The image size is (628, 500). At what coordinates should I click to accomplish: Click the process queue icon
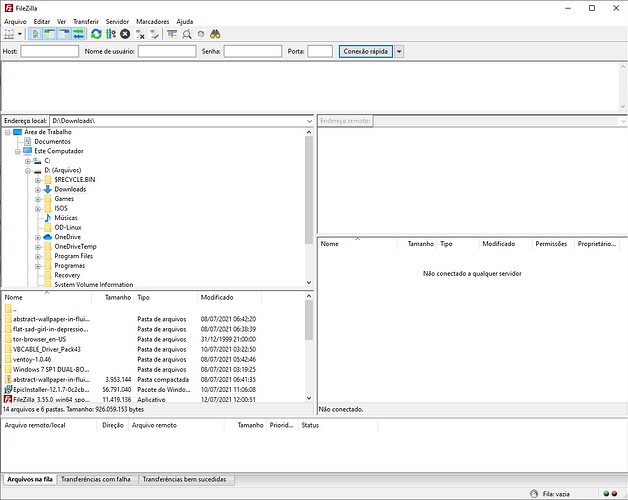[x=111, y=34]
